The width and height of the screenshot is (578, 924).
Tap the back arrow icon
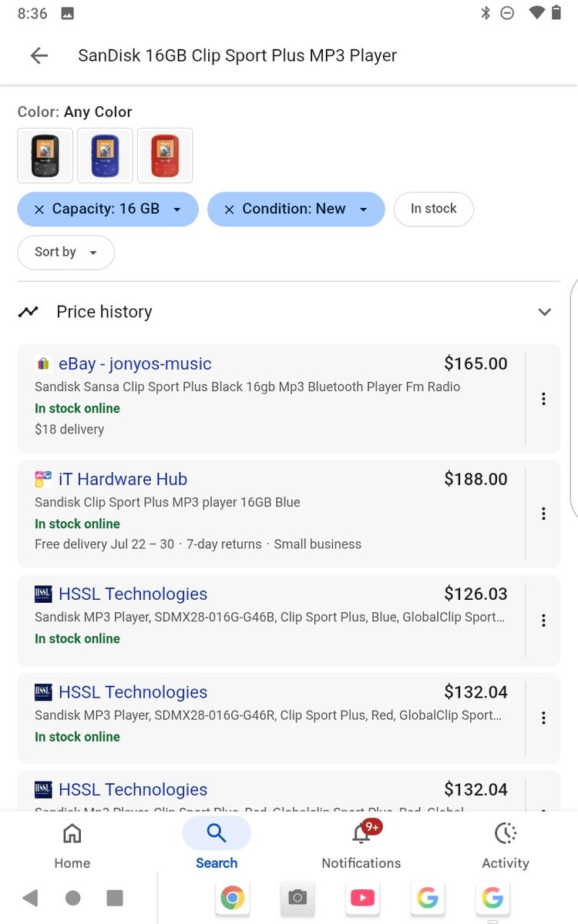[39, 55]
